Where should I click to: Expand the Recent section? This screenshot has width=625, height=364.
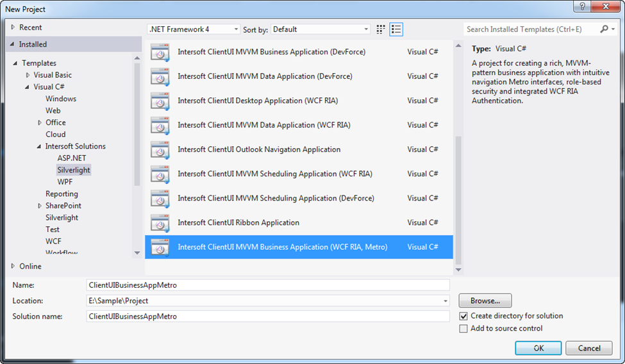click(x=13, y=27)
